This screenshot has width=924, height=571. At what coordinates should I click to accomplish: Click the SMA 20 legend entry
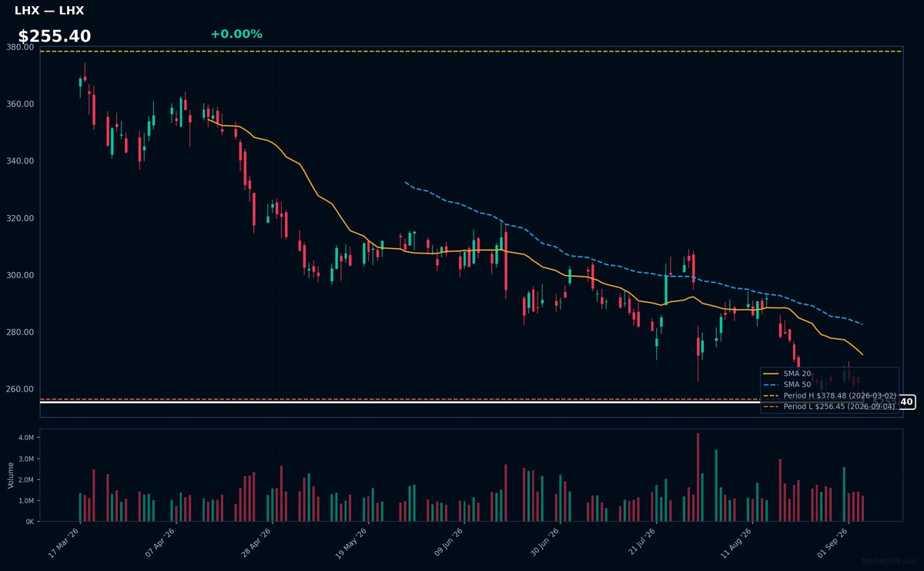(x=788, y=374)
